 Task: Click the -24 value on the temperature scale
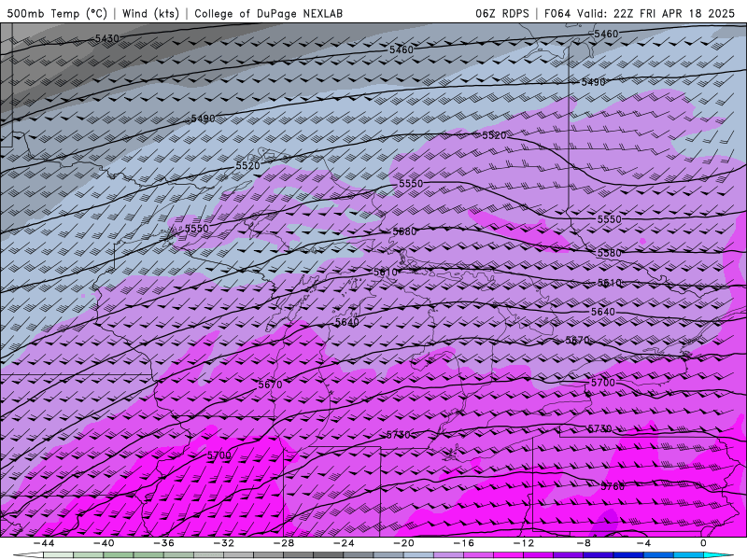coord(344,543)
